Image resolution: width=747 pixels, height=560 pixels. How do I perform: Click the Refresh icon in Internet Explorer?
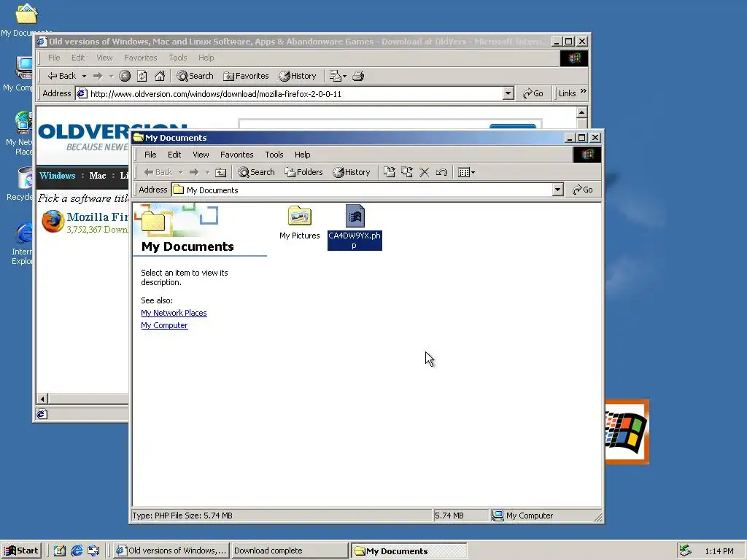142,76
